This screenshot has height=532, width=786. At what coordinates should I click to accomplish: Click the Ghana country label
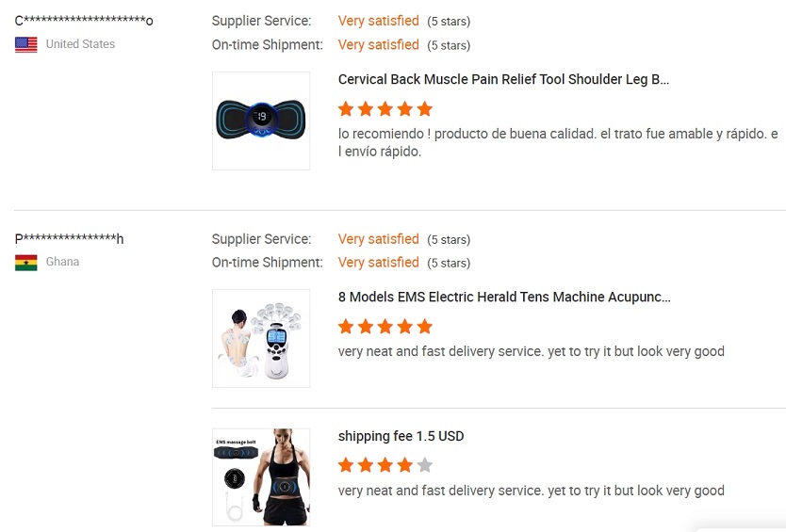[62, 262]
